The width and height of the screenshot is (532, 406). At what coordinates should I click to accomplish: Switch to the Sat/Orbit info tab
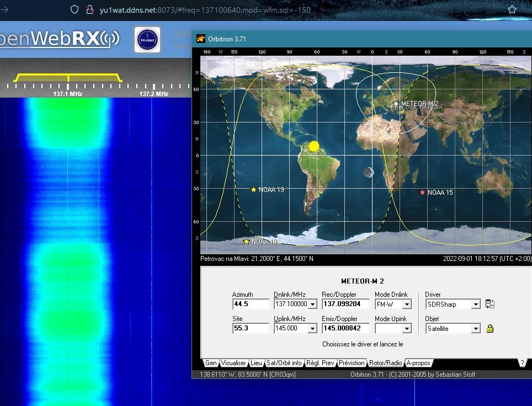click(x=284, y=363)
